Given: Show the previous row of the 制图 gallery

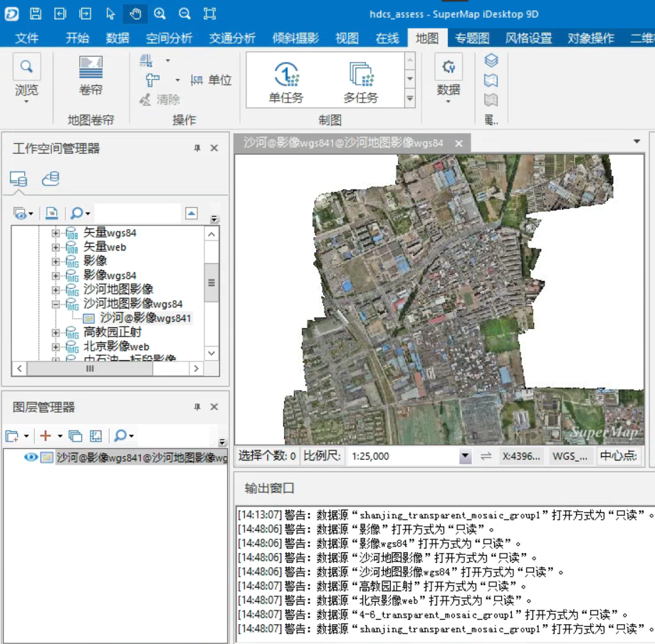Looking at the screenshot, I should 410,60.
